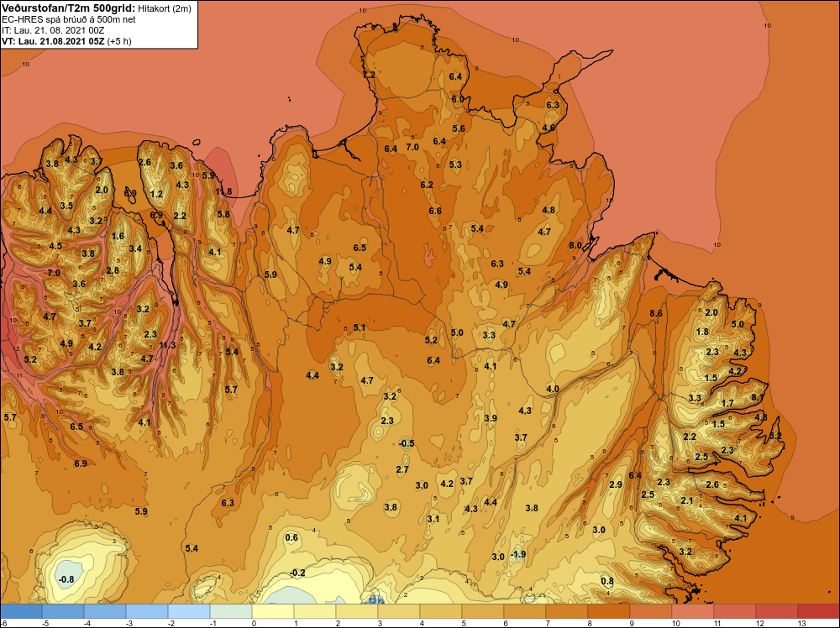The width and height of the screenshot is (840, 628).
Task: Click the '8.1' temperature value
Action: [757, 397]
